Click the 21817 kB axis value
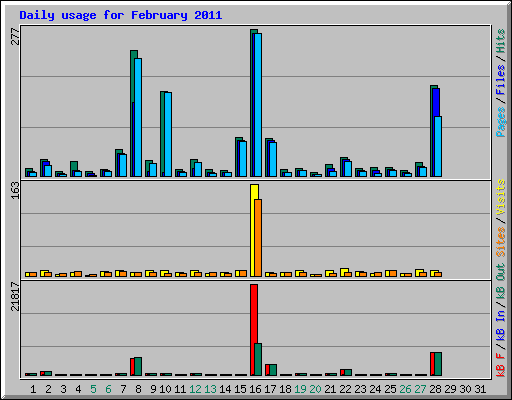This screenshot has width=512, height=400. tap(15, 296)
